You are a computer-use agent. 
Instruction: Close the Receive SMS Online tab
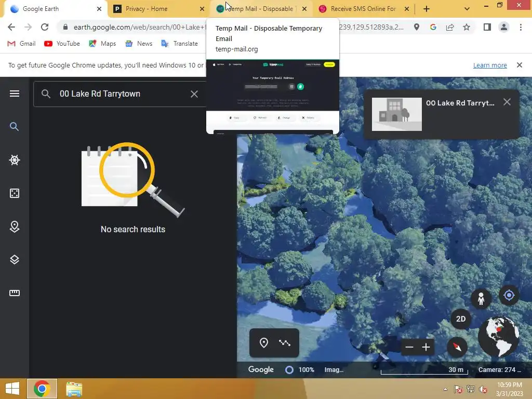(407, 9)
